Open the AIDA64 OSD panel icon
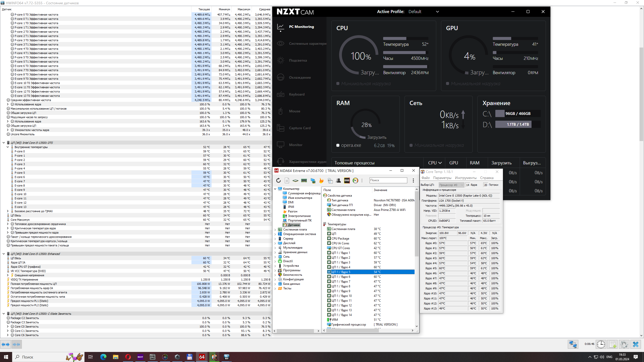Viewport: 644px width, 362px height. click(347, 180)
